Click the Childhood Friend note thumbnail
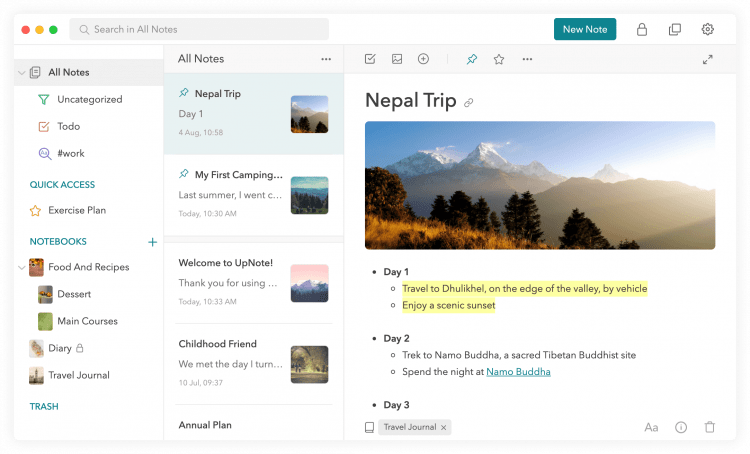The height and width of the screenshot is (454, 750). point(309,365)
